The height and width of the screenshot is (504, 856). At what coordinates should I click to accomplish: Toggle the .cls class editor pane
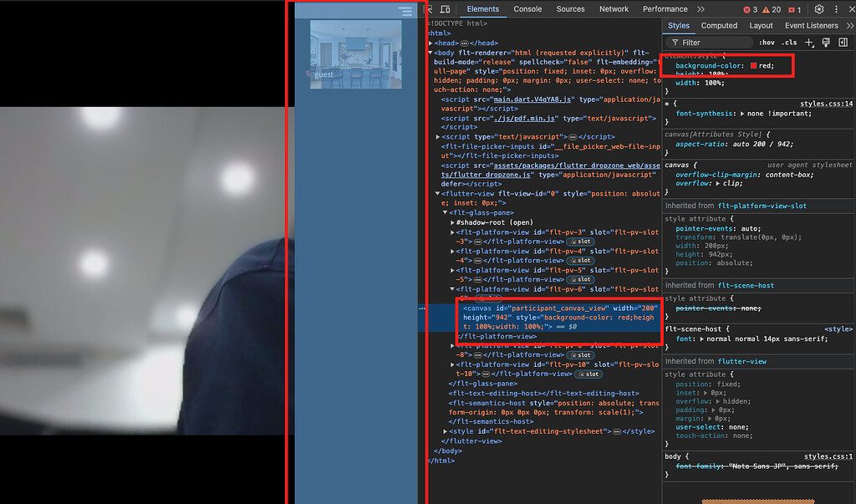coord(790,42)
